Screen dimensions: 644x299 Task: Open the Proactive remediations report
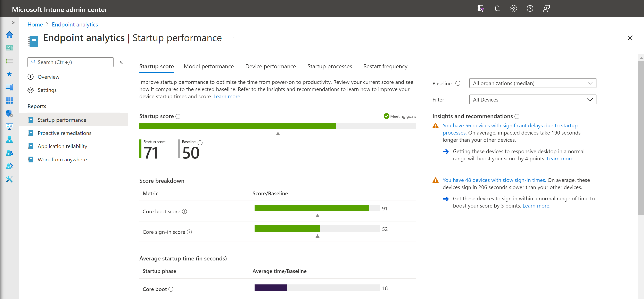(64, 133)
